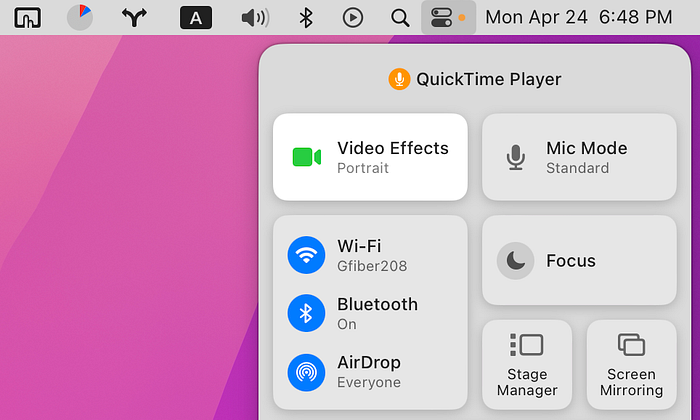
Task: Open the date and time clock
Action: click(x=579, y=18)
